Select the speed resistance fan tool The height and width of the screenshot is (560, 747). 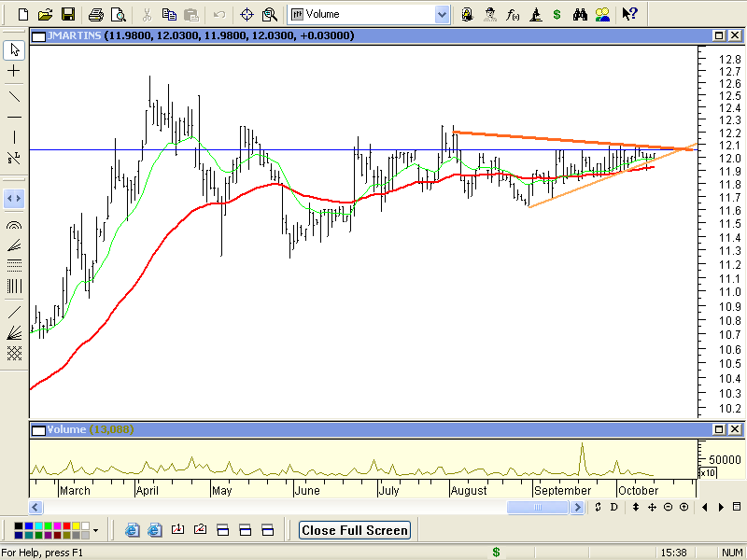coord(14,332)
